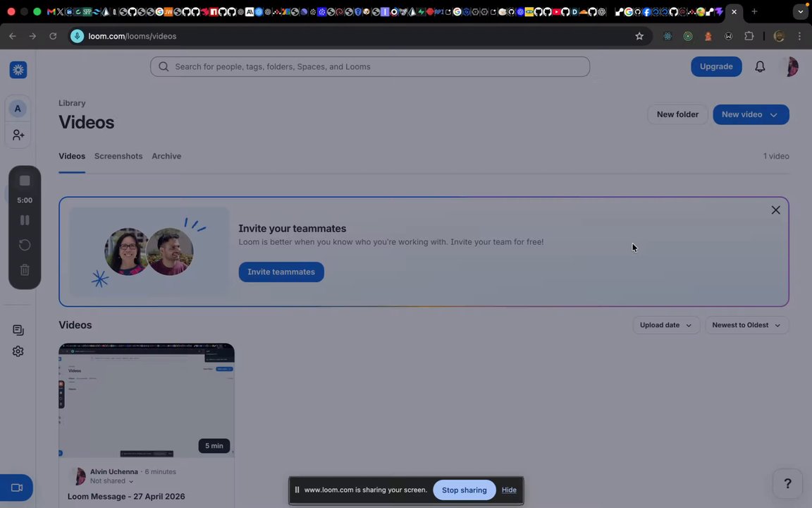Switch to the Gmail browser tab
The height and width of the screenshot is (508, 812).
[51, 11]
